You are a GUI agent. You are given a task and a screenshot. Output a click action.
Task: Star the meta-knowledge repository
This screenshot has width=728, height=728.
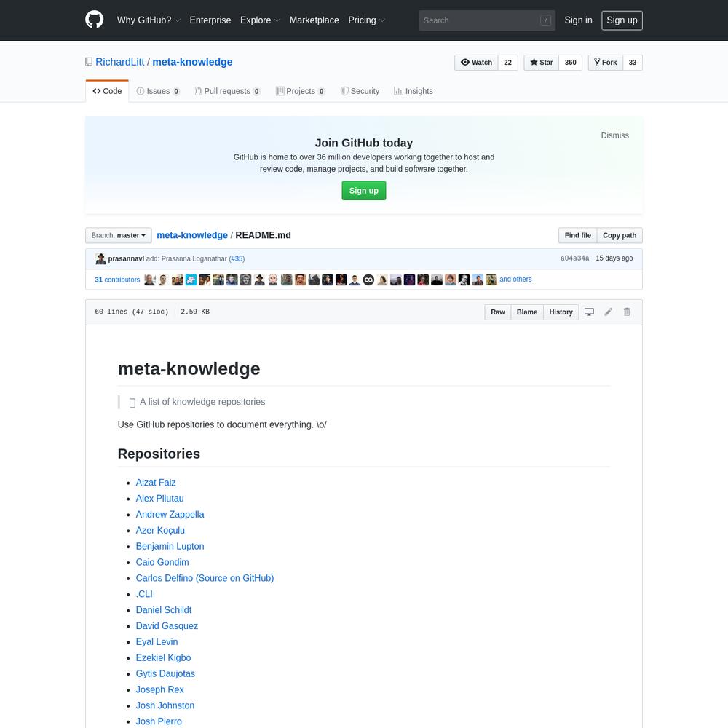542,62
